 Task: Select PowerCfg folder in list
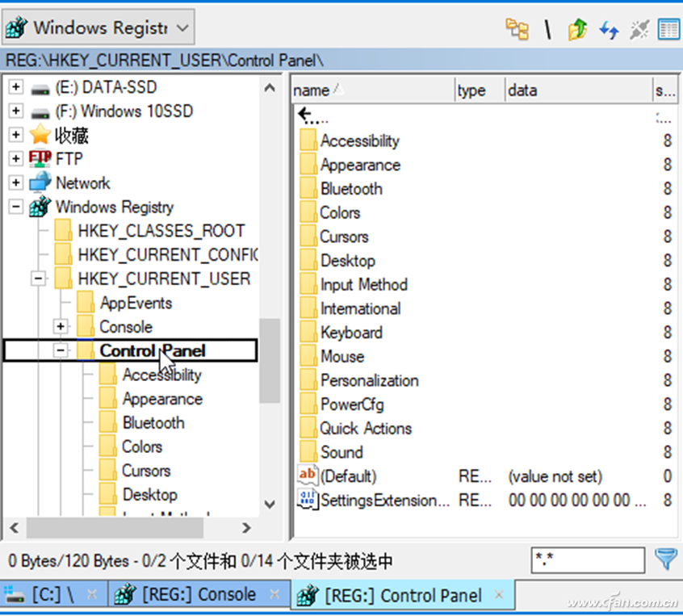tap(352, 404)
